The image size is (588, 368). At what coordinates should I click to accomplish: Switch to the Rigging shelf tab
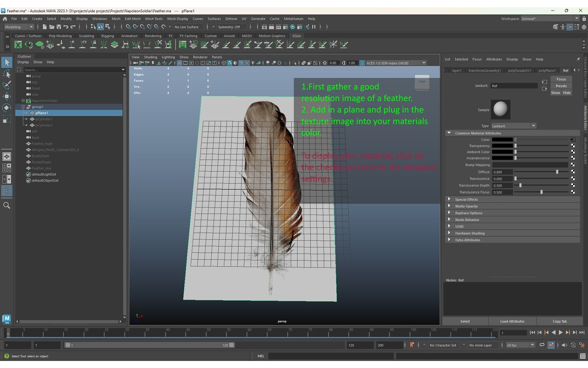click(107, 36)
